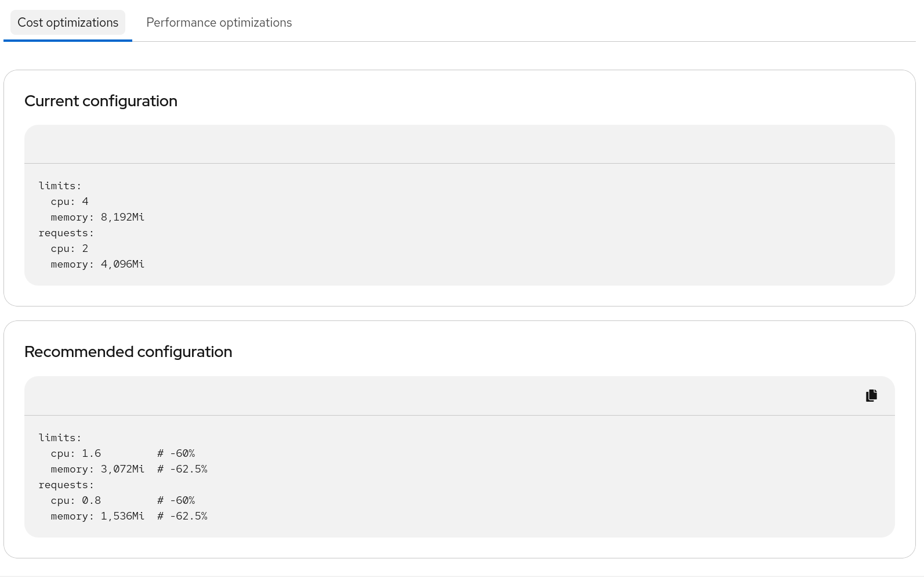Viewport: 924px width, 577px height.
Task: Switch to the Performance optimizations tab
Action: 219,23
